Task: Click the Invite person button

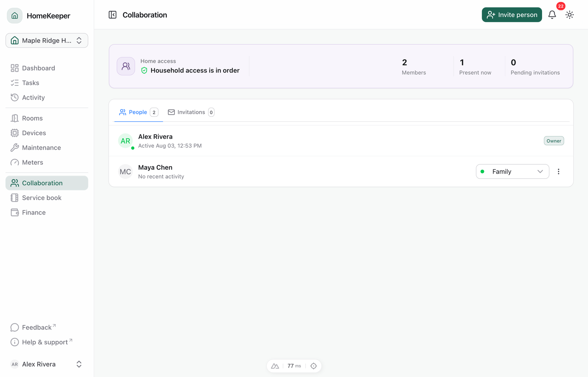Action: coord(512,15)
